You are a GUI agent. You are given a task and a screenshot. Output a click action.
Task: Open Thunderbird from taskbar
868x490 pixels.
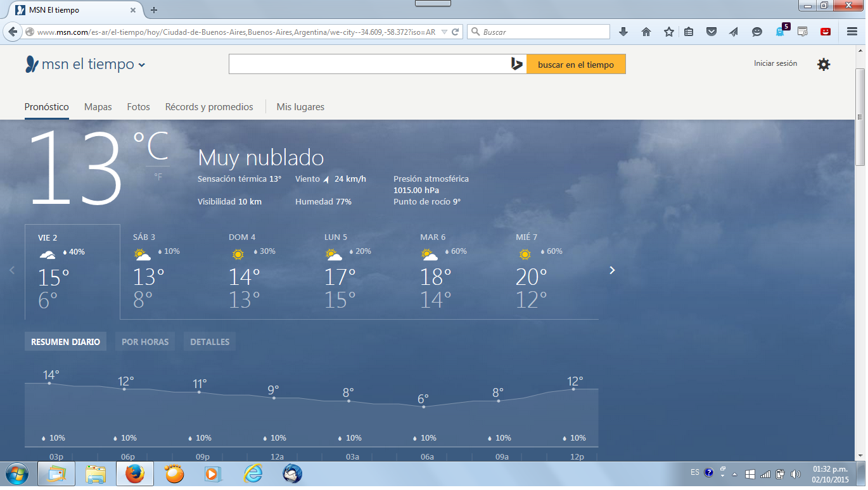[292, 474]
